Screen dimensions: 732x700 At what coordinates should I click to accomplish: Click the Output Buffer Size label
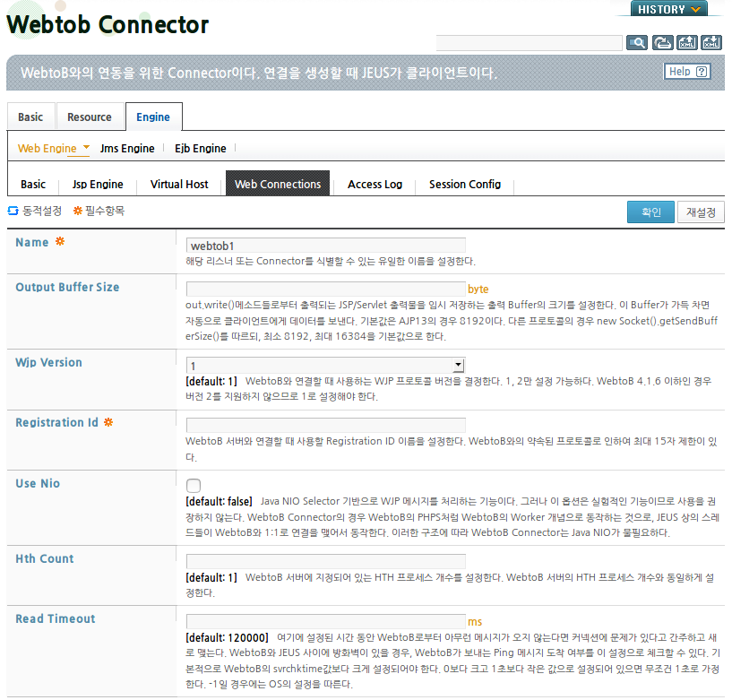(67, 287)
